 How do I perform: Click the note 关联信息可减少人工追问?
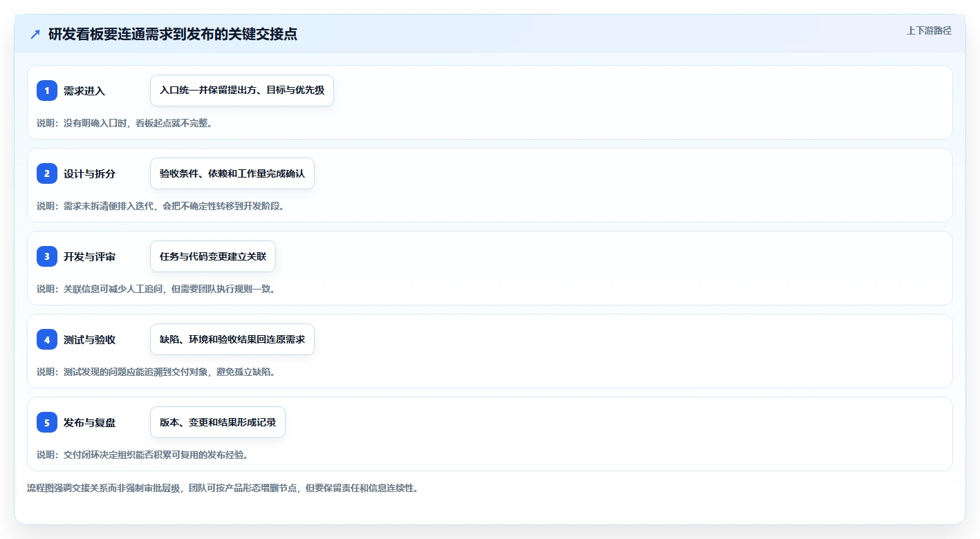click(x=156, y=289)
